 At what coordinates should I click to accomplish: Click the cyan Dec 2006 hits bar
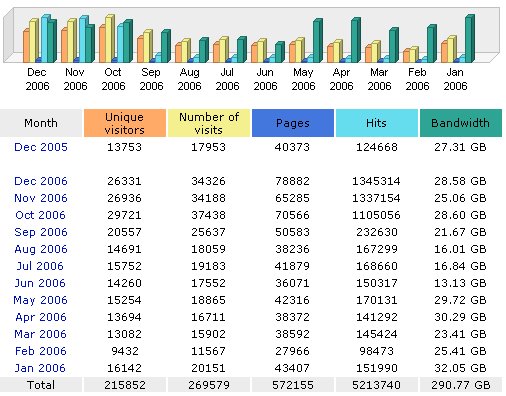[45, 39]
